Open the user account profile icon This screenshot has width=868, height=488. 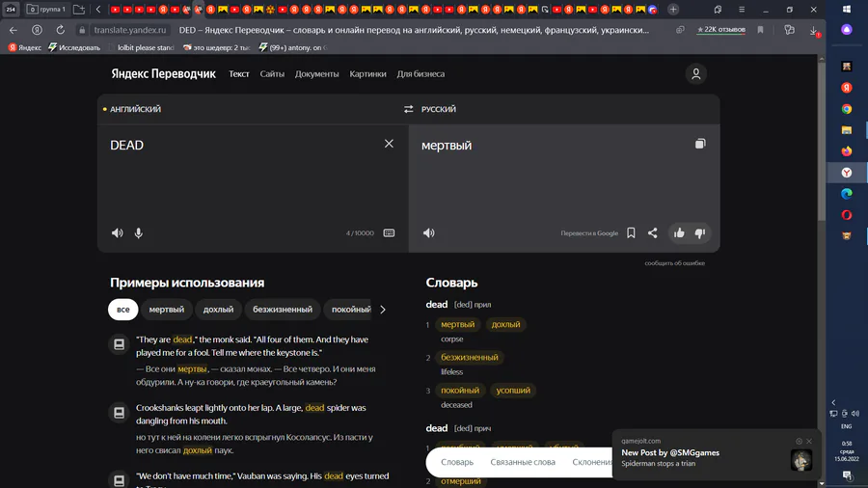click(695, 73)
